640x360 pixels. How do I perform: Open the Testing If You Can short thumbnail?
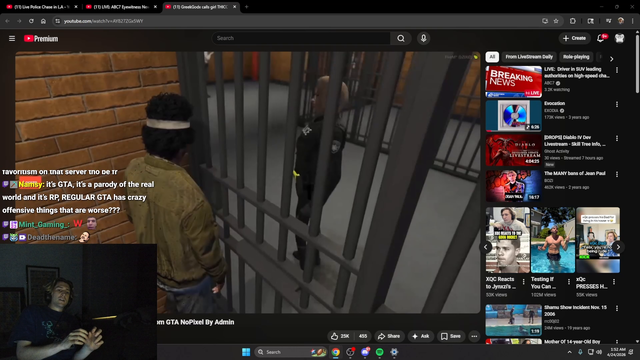(553, 240)
